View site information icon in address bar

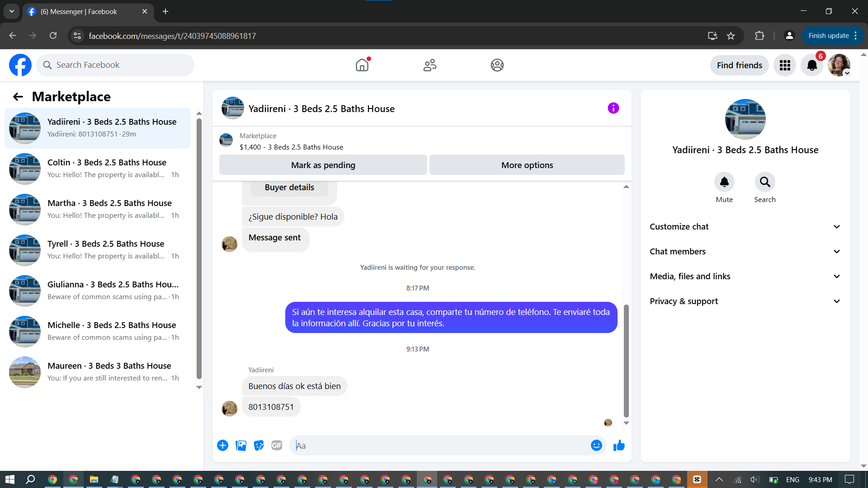(77, 36)
